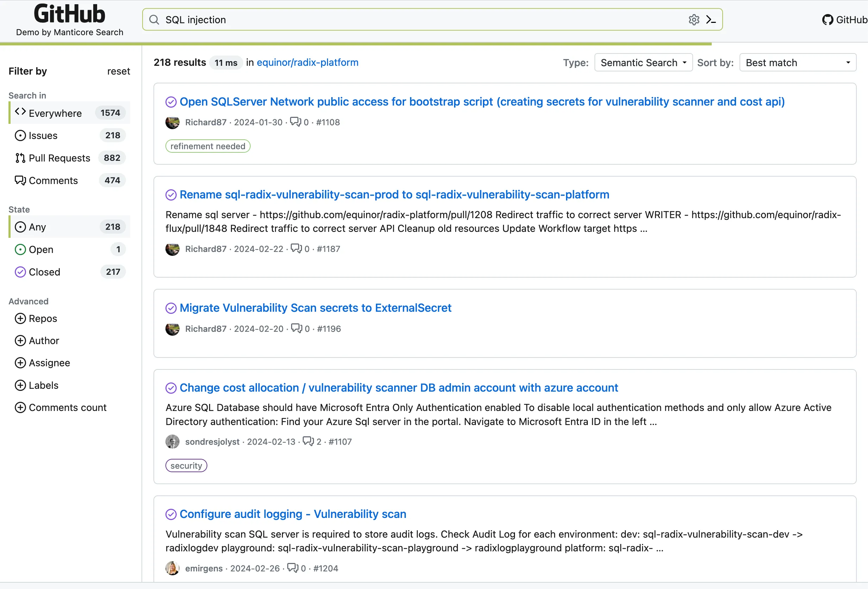Select the Closed state filter

(45, 272)
